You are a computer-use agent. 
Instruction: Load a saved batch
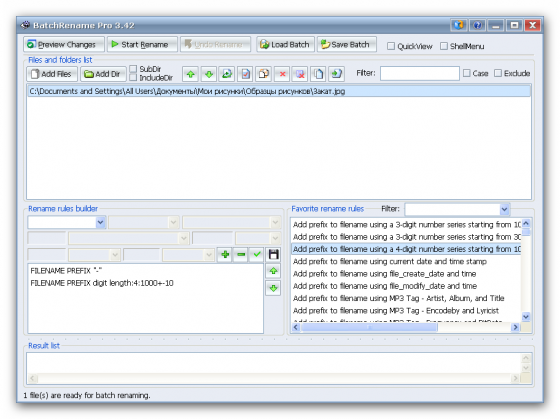285,45
